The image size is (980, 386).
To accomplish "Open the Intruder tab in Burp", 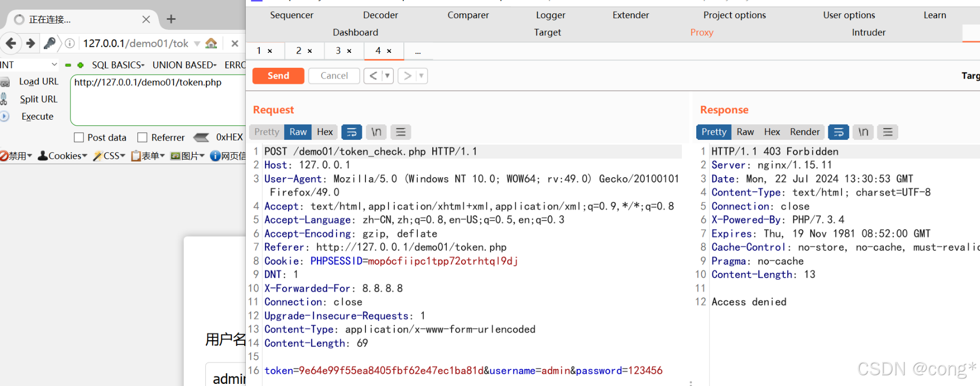I will (x=868, y=33).
